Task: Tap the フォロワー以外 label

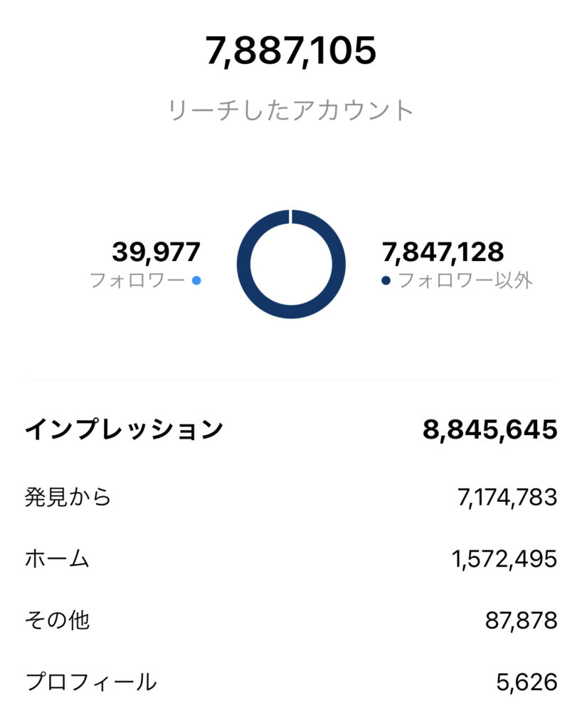Action: point(465,280)
